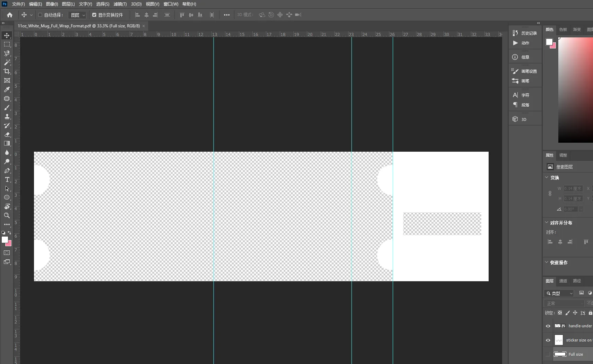Select the Pen tool
The height and width of the screenshot is (364, 593).
point(7,170)
